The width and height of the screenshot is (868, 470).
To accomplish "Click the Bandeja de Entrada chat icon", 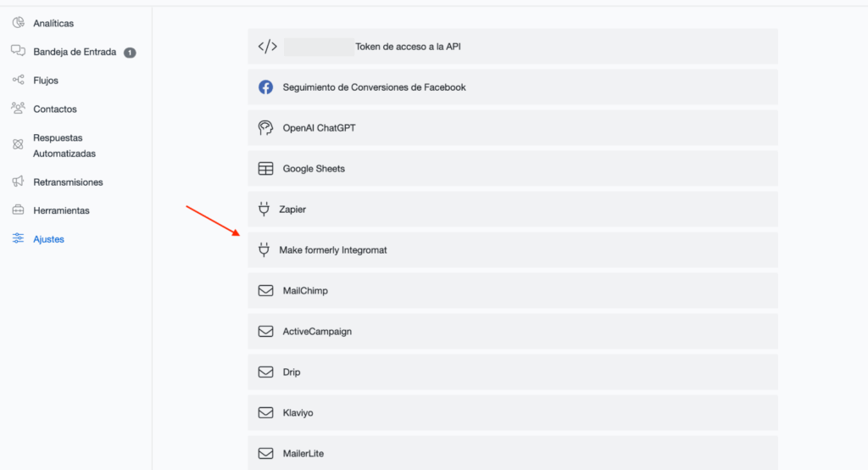I will point(19,52).
